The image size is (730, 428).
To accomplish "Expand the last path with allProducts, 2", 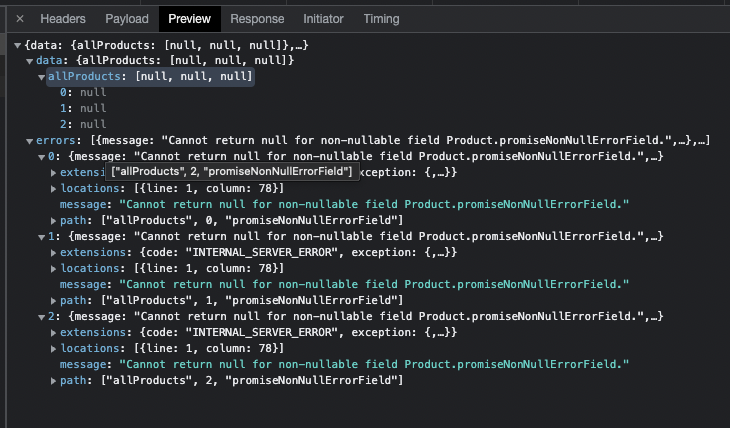I will (53, 381).
